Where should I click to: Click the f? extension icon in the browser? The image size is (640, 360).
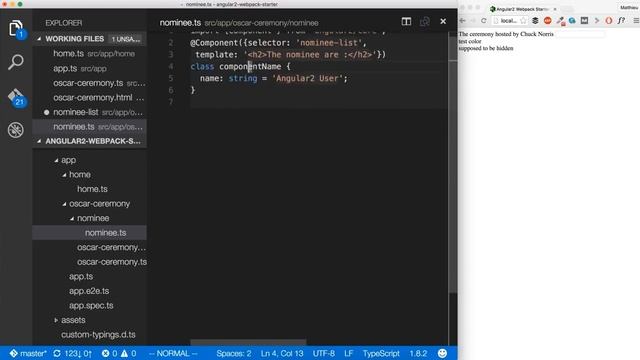pyautogui.click(x=621, y=21)
